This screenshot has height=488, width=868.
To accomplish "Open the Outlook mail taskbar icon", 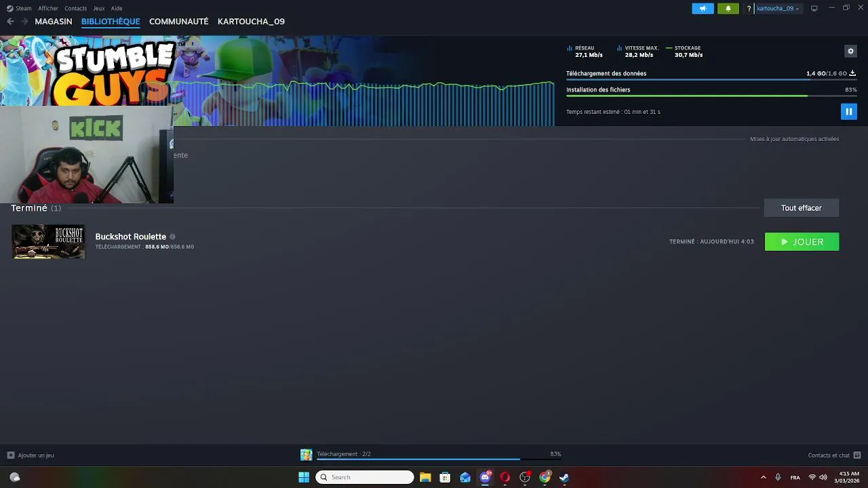I will 465,477.
